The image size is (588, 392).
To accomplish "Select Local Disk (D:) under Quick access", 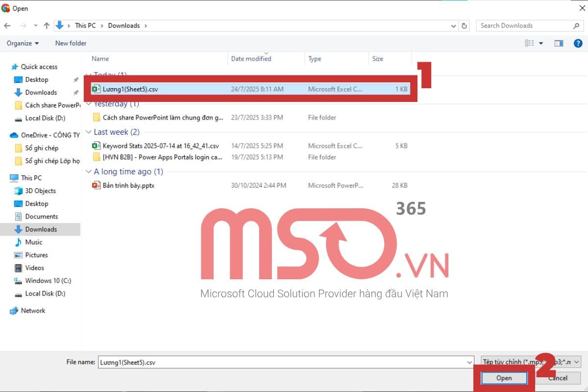I will point(40,118).
